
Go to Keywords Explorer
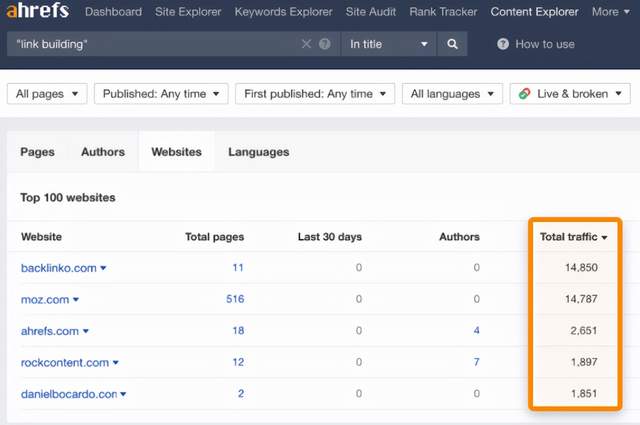coord(283,11)
